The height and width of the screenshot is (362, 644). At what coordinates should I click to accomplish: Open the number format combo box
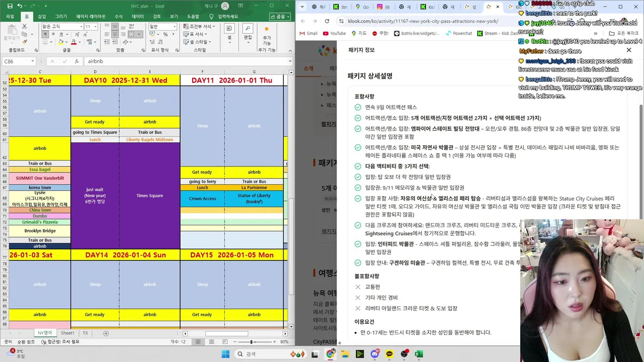pyautogui.click(x=163, y=26)
